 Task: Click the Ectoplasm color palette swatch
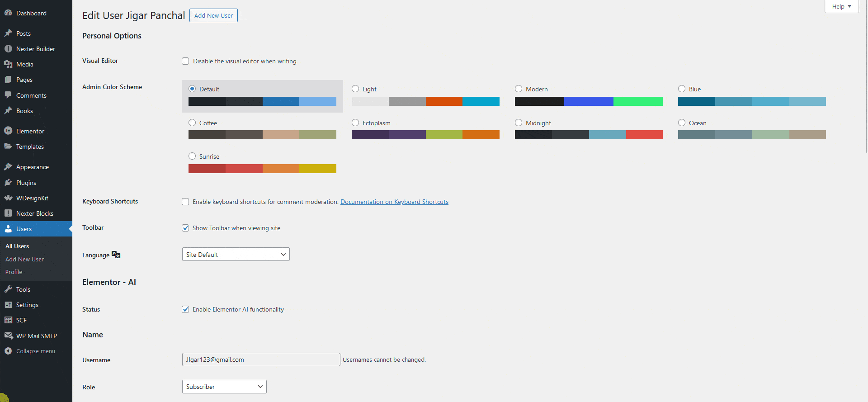tap(425, 135)
